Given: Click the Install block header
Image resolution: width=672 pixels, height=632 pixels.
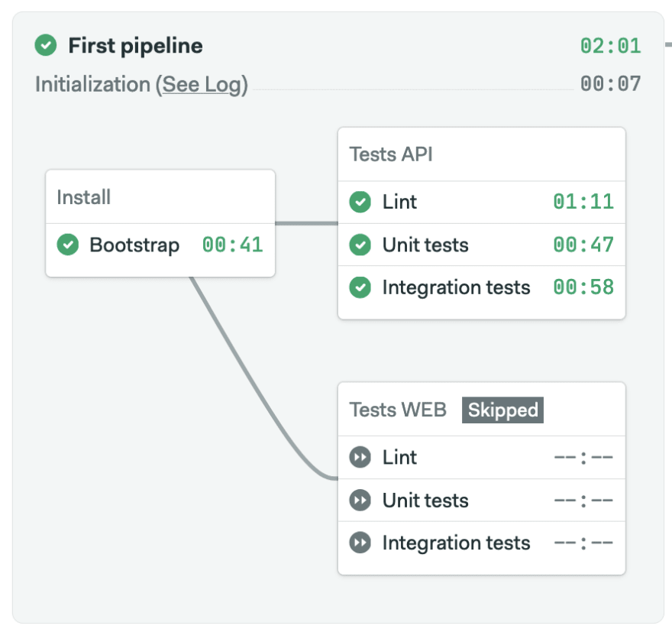Looking at the screenshot, I should [160, 197].
